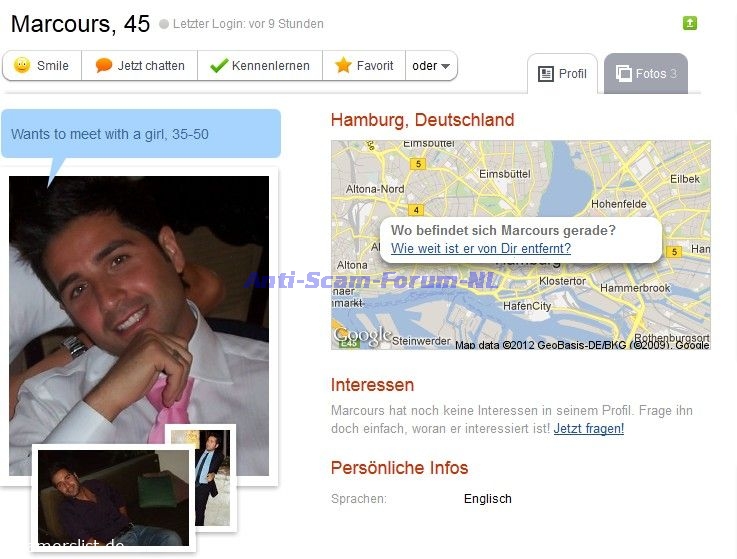Viewport: 737px width, 559px height.
Task: Expand the oder dropdown arrow
Action: pos(446,66)
